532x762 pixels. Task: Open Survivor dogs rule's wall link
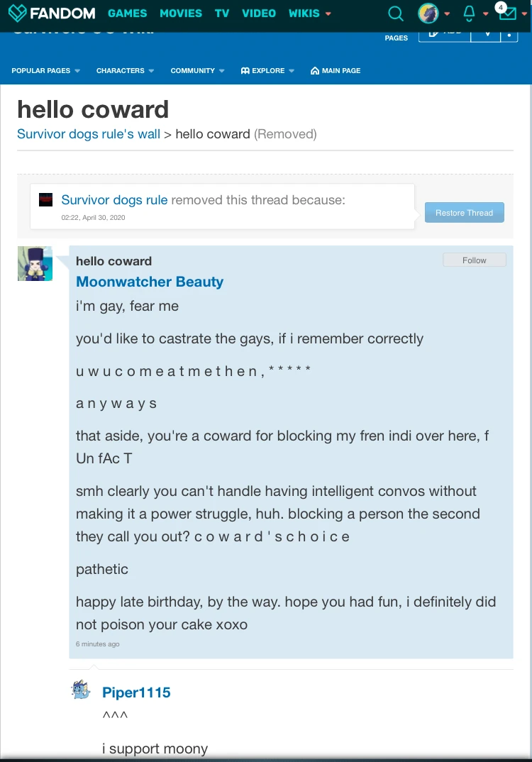(89, 134)
